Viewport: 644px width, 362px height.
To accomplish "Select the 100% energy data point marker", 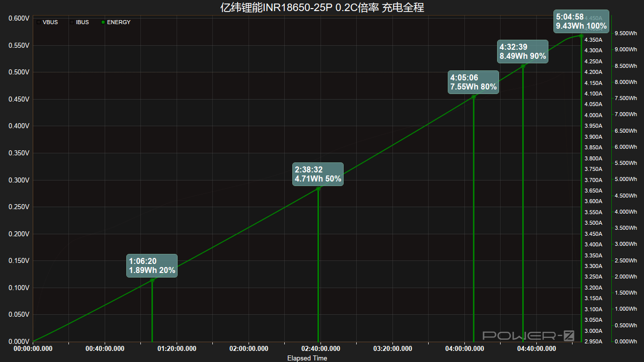I will pyautogui.click(x=581, y=36).
